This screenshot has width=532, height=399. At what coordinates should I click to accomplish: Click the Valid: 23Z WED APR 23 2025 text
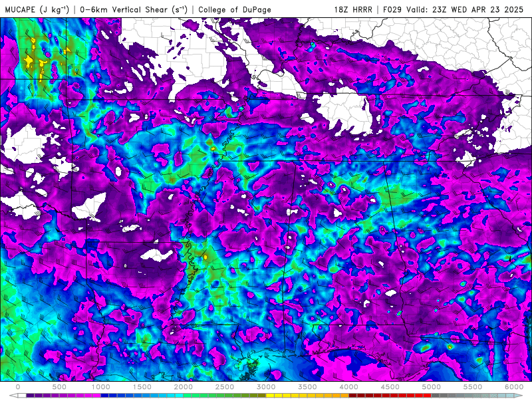click(465, 9)
